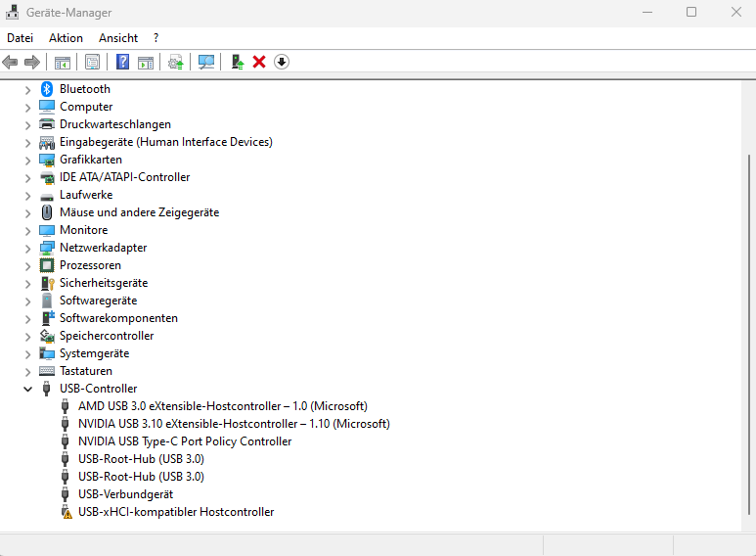Scan for hardware changes monitor icon
This screenshot has width=756, height=556.
tap(206, 62)
